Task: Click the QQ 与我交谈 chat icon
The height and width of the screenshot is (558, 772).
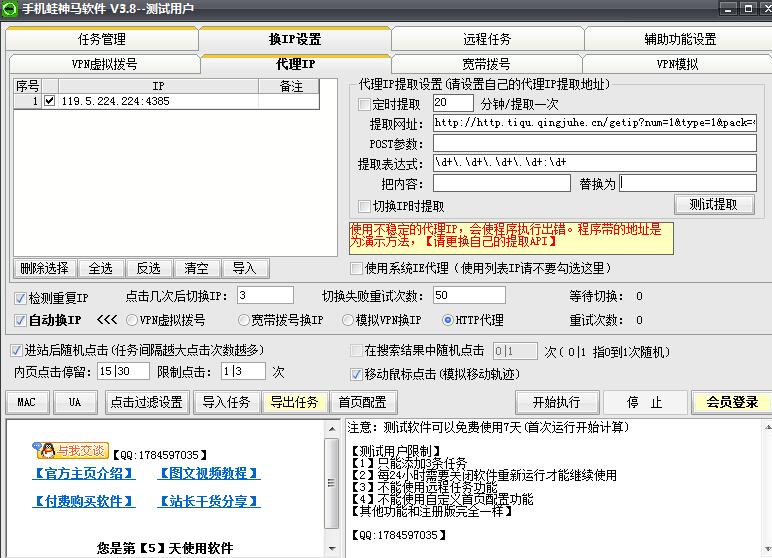Action: point(71,450)
